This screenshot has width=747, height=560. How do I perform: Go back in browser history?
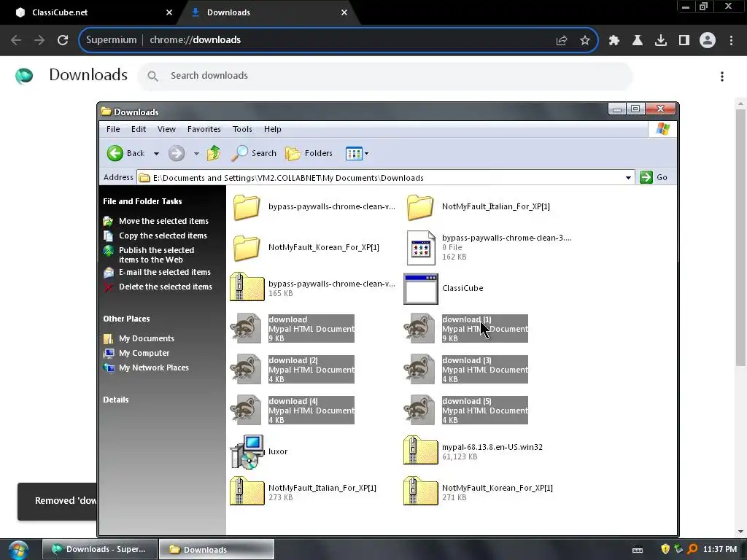point(16,40)
